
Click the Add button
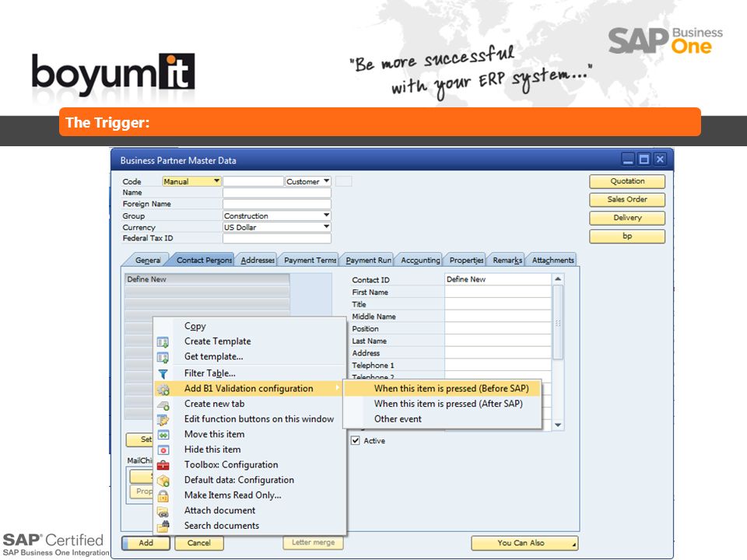[146, 543]
